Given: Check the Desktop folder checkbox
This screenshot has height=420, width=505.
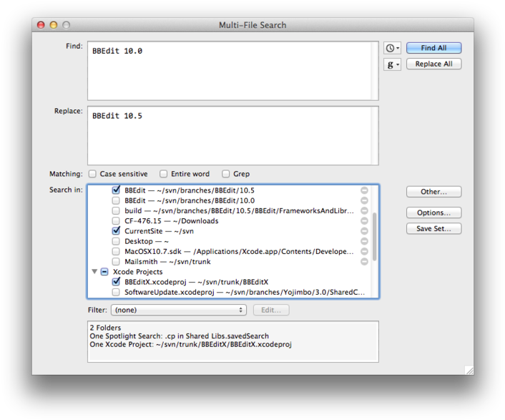Looking at the screenshot, I should click(x=116, y=241).
